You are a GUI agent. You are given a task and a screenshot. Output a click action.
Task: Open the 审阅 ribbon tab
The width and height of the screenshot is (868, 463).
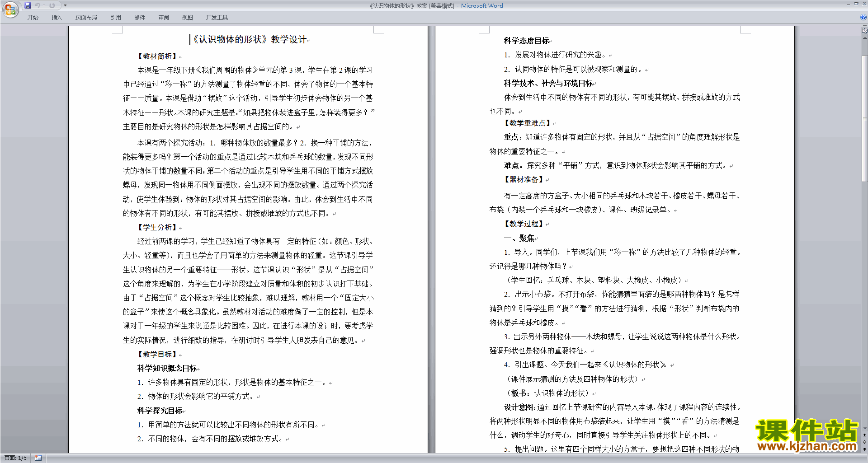[x=164, y=18]
